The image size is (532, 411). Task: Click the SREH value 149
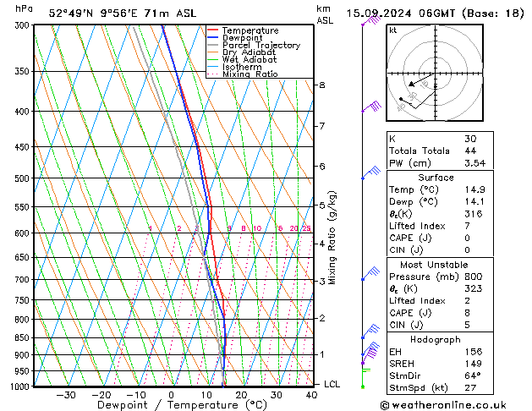point(474,364)
